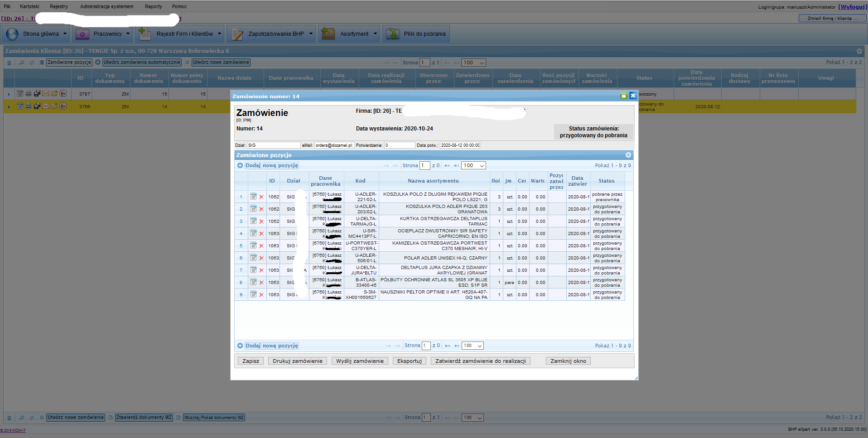The height and width of the screenshot is (438, 868).
Task: Maximize the Zamówienie numer: 14 dialog
Action: [624, 96]
